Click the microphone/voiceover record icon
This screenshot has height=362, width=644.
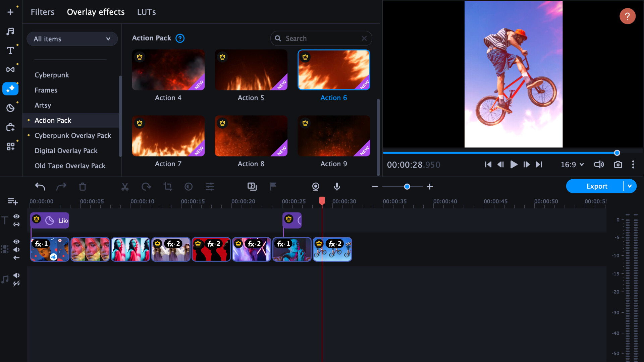337,186
